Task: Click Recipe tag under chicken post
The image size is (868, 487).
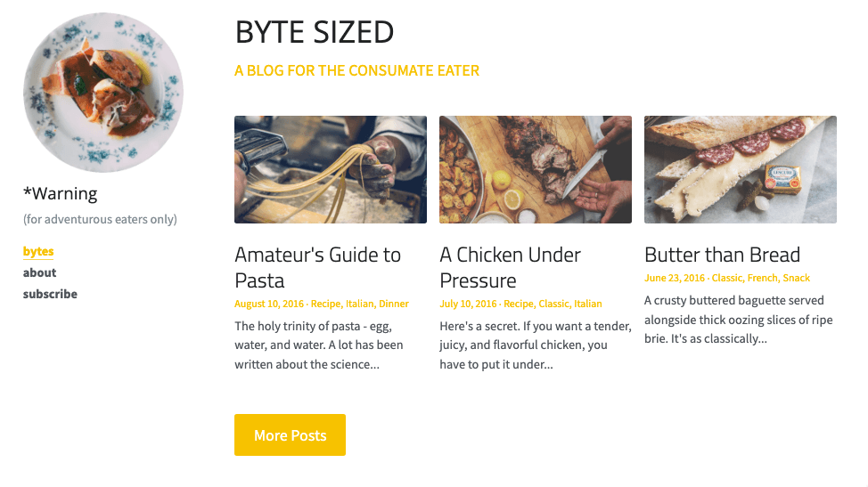Action: pyautogui.click(x=519, y=304)
